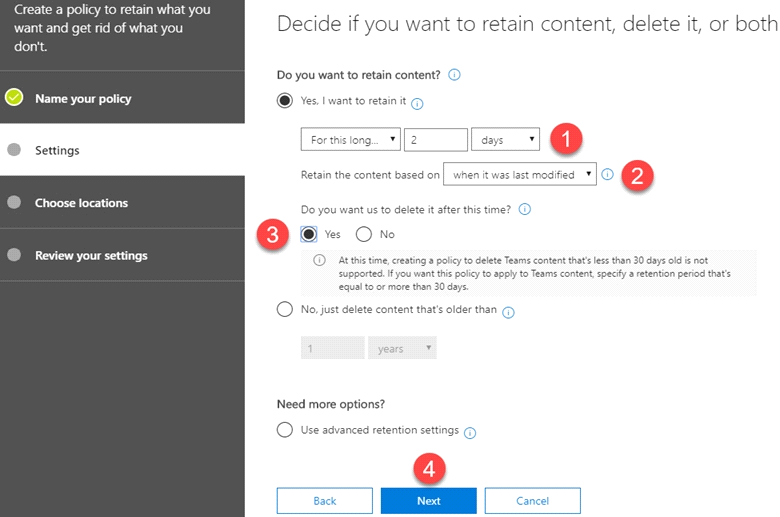Viewport: 780px width, 517px height.
Task: Choose 'No' for delete after this time
Action: tap(364, 234)
